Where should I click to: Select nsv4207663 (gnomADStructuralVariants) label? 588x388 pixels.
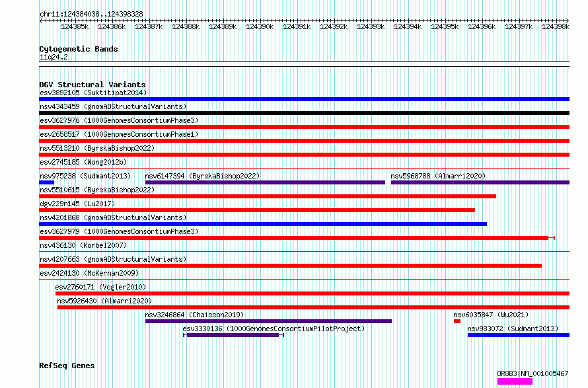point(113,259)
